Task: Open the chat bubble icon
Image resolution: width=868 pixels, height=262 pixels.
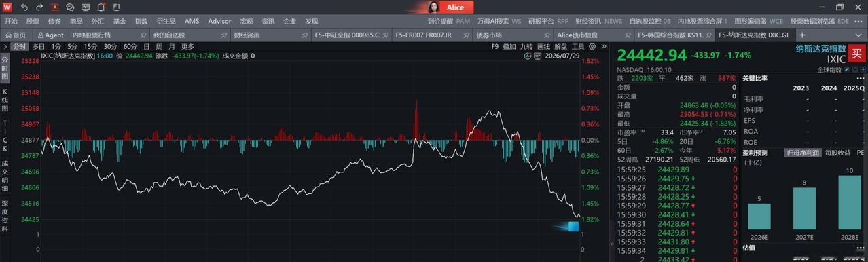Action: [71, 7]
